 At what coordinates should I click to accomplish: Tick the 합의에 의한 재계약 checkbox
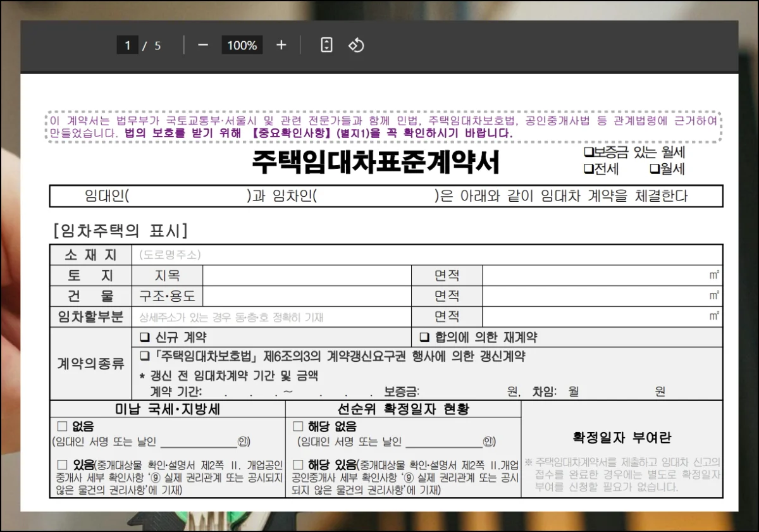424,338
